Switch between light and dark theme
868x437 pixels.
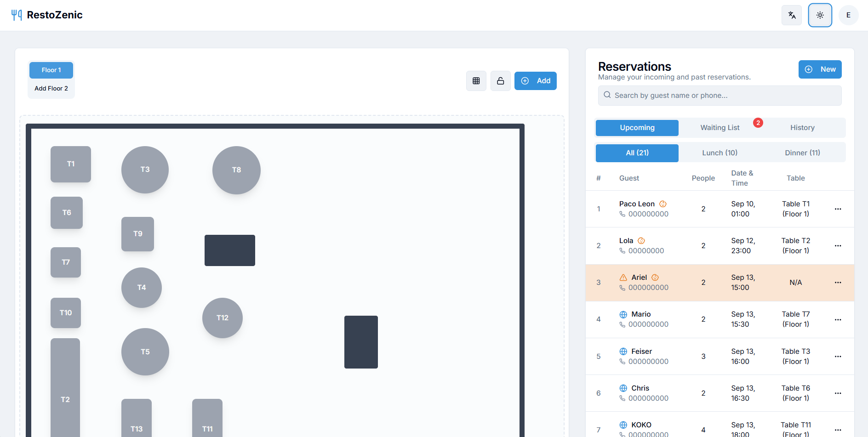click(x=820, y=15)
